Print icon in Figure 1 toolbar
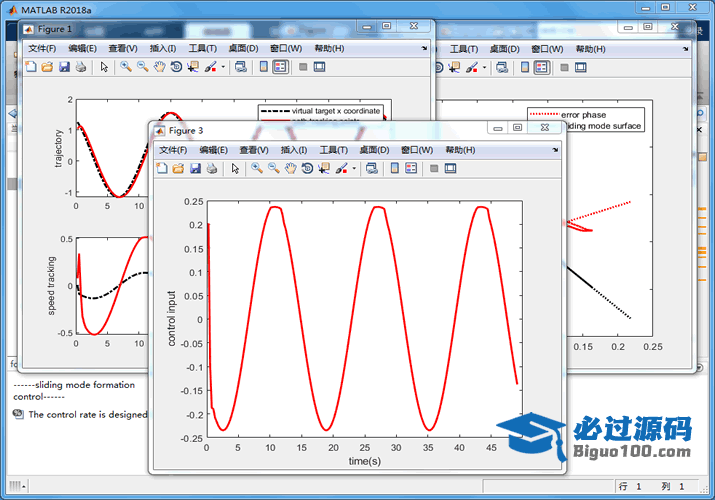The height and width of the screenshot is (500, 715). tap(81, 67)
